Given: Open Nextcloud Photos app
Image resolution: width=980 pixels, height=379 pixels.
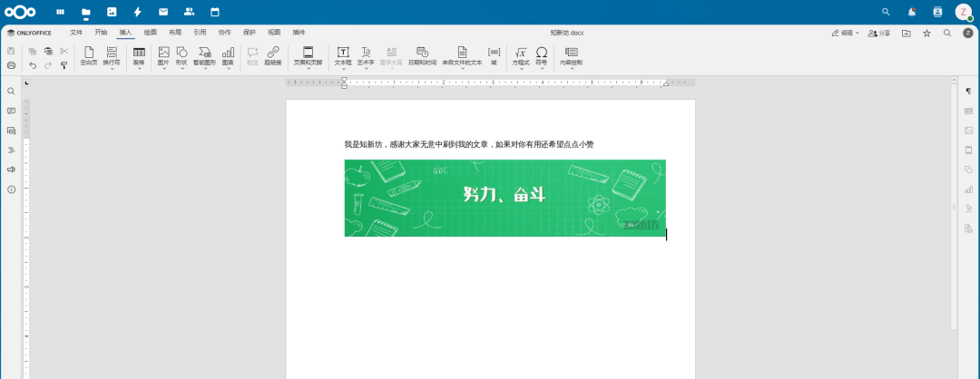Looking at the screenshot, I should point(112,12).
